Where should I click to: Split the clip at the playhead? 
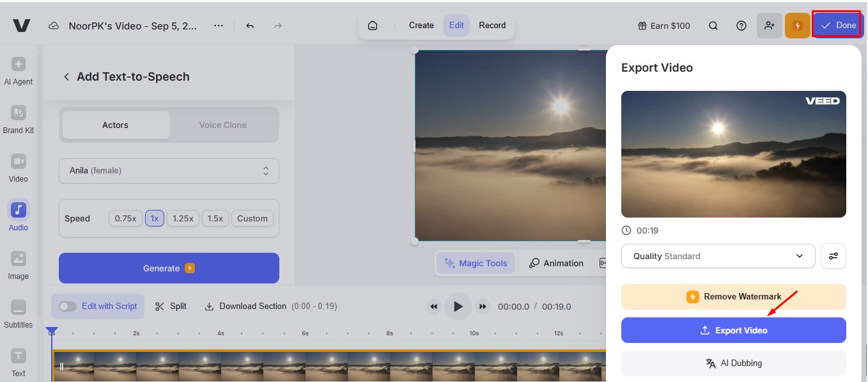(170, 306)
